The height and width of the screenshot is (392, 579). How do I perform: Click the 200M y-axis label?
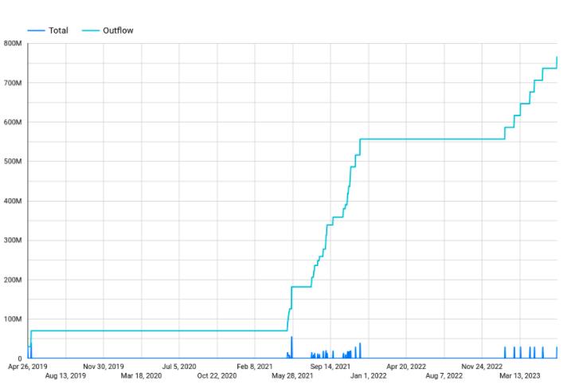[13, 280]
